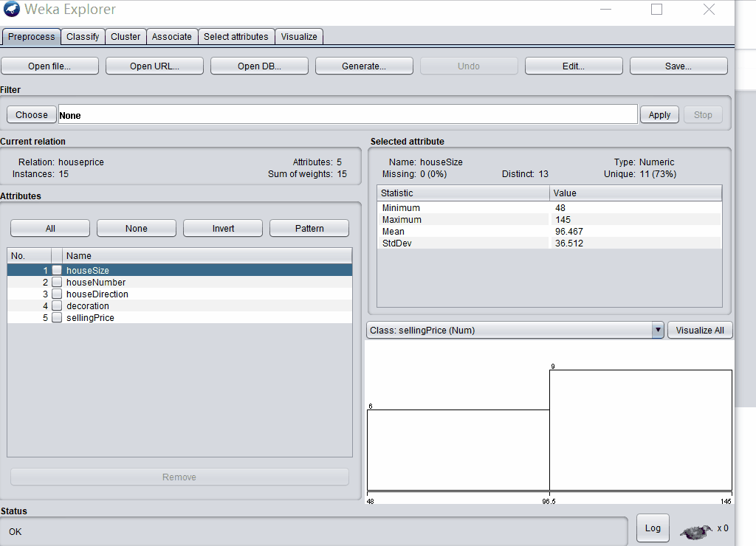Open the Pattern selection dialog

pyautogui.click(x=309, y=229)
